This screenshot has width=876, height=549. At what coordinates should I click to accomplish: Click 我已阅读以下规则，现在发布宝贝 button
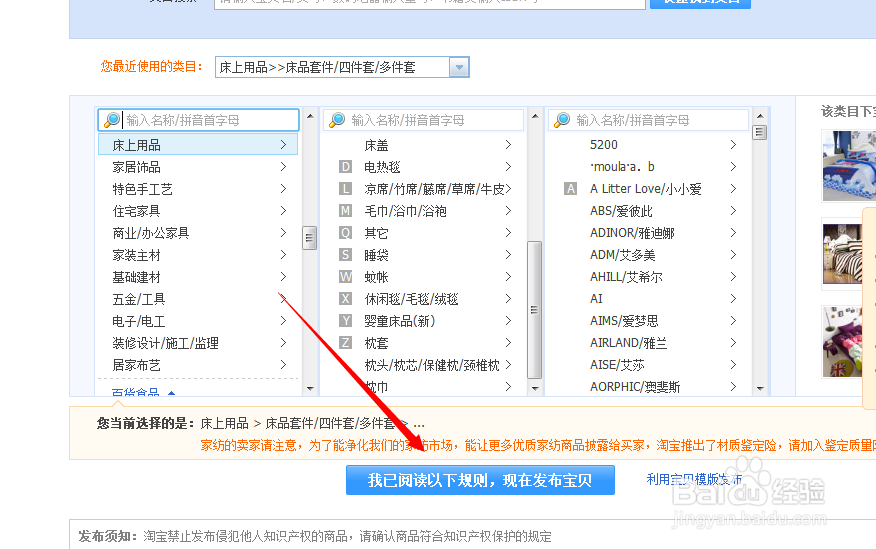coord(480,480)
